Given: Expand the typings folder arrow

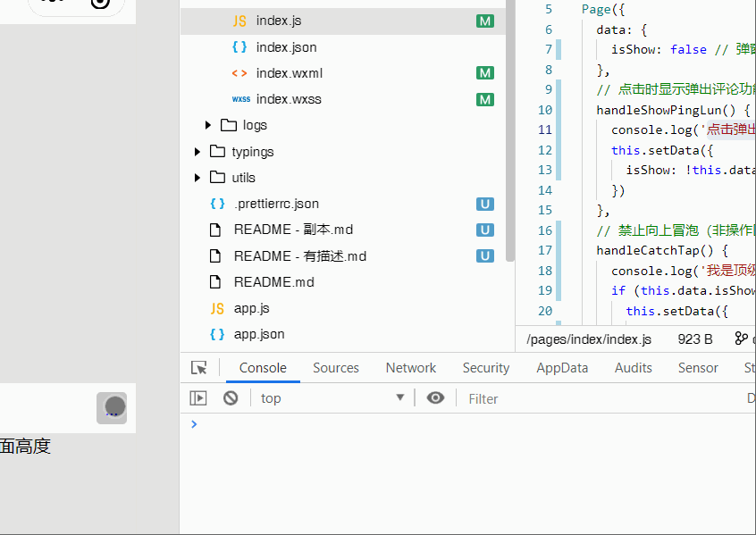Looking at the screenshot, I should [x=197, y=152].
